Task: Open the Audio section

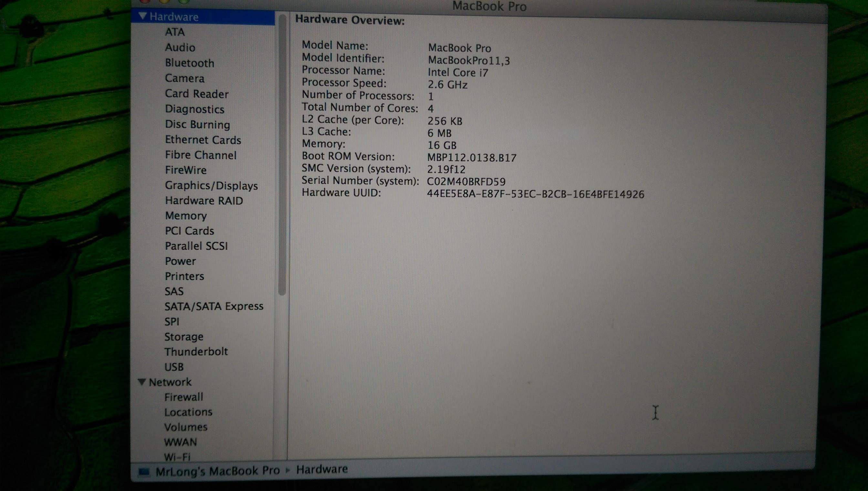Action: tap(180, 47)
